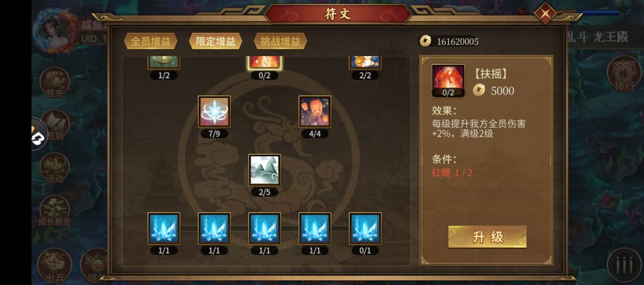This screenshot has height=285, width=644.
Task: Select the misty mountain rune showing 2/5
Action: click(265, 170)
